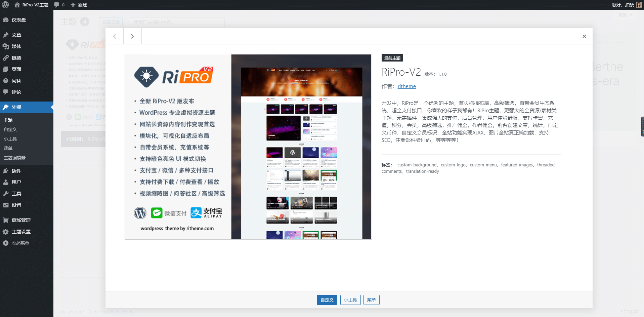Image resolution: width=644 pixels, height=317 pixels.
Task: Click the 评论 comment icon in sidebar
Action: pos(6,92)
